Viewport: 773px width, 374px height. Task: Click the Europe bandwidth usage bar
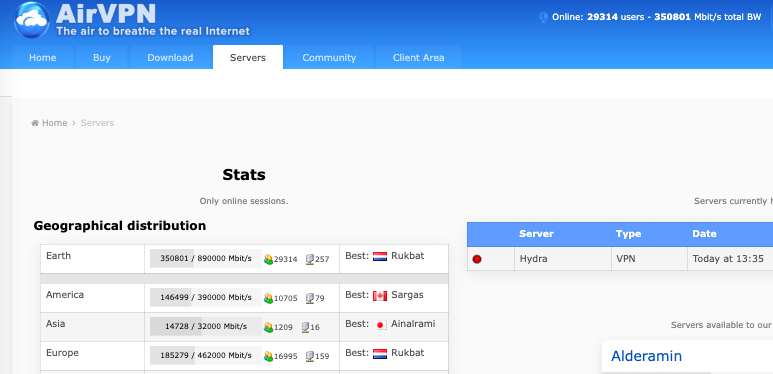[206, 355]
